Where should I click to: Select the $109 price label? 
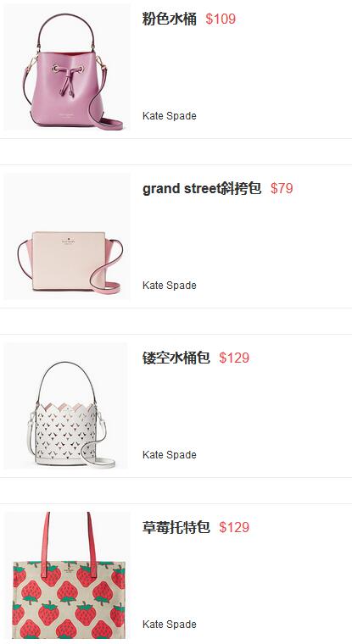pos(221,19)
